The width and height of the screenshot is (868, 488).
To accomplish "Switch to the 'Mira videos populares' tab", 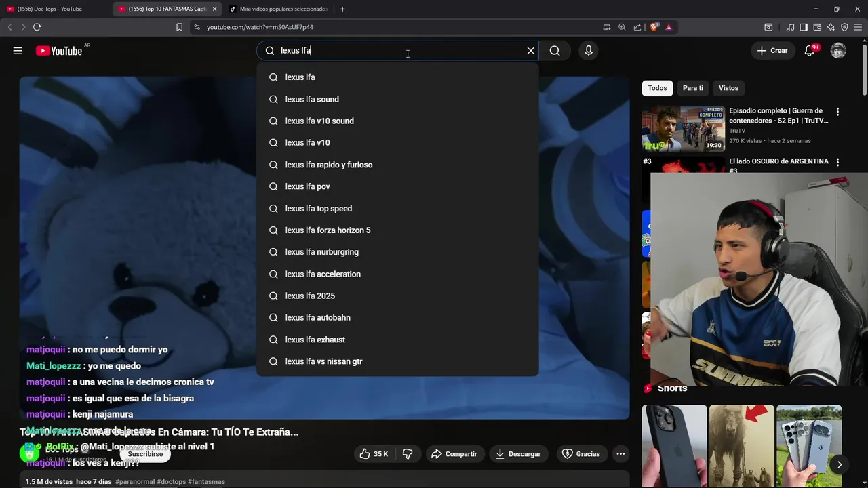I will tap(278, 9).
